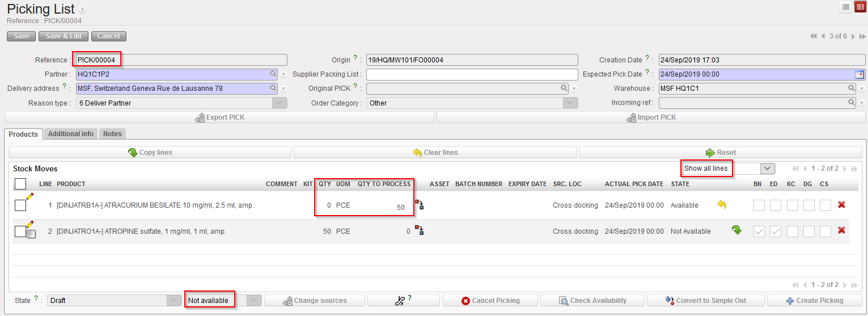The height and width of the screenshot is (316, 868).
Task: Expand Delivery address options arrow
Action: click(x=283, y=89)
